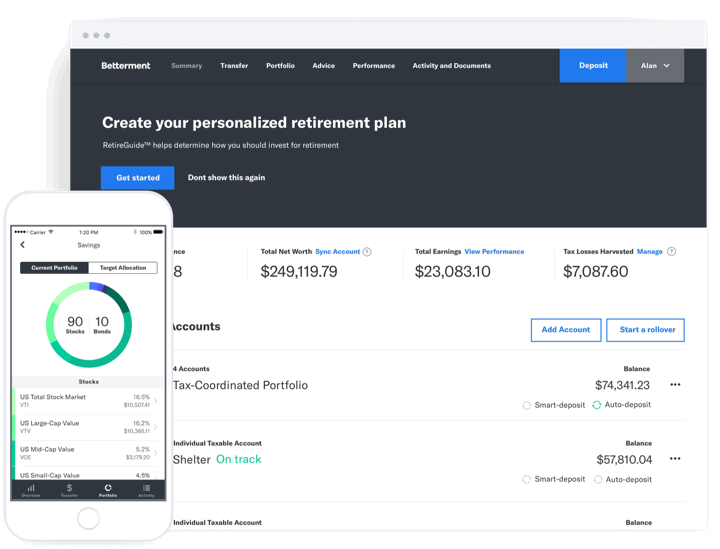The width and height of the screenshot is (720, 549).
Task: Go to the Portfolio nav tab in browser
Action: [280, 66]
